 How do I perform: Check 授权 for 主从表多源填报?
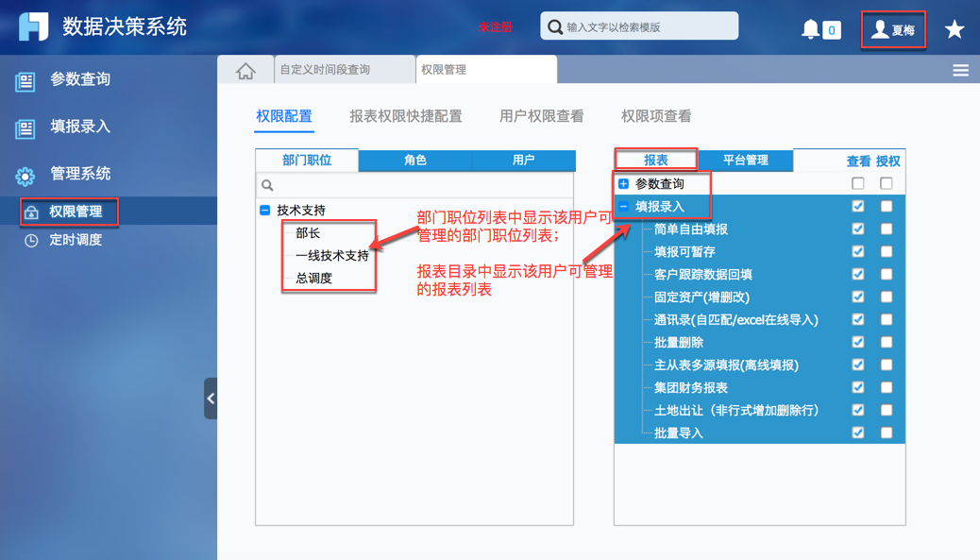pyautogui.click(x=887, y=365)
